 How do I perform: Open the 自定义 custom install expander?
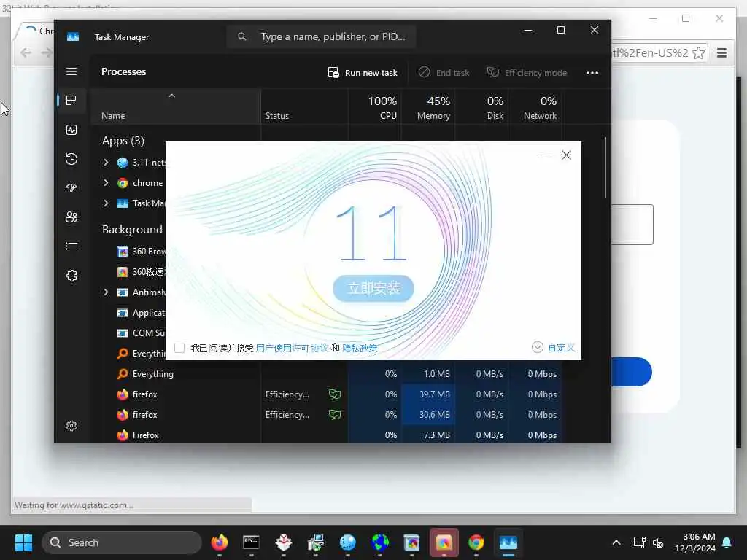[x=553, y=348]
